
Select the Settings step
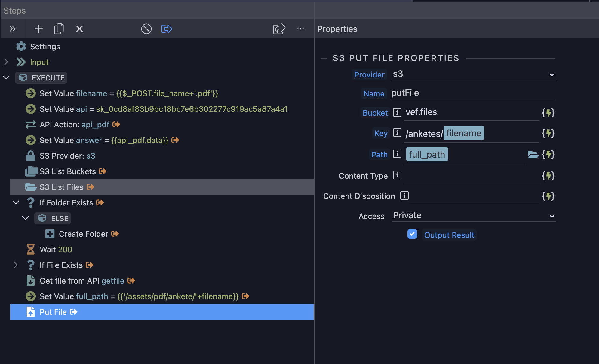pyautogui.click(x=38, y=47)
